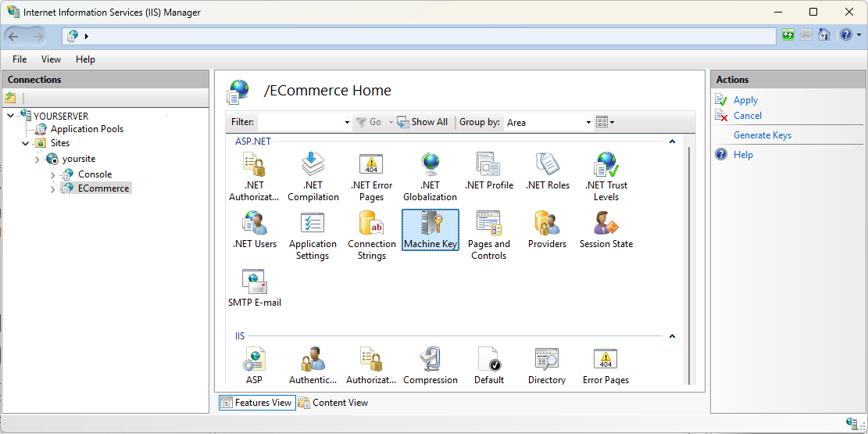Collapse the ASP.NET group section
The image size is (868, 434).
coord(672,142)
